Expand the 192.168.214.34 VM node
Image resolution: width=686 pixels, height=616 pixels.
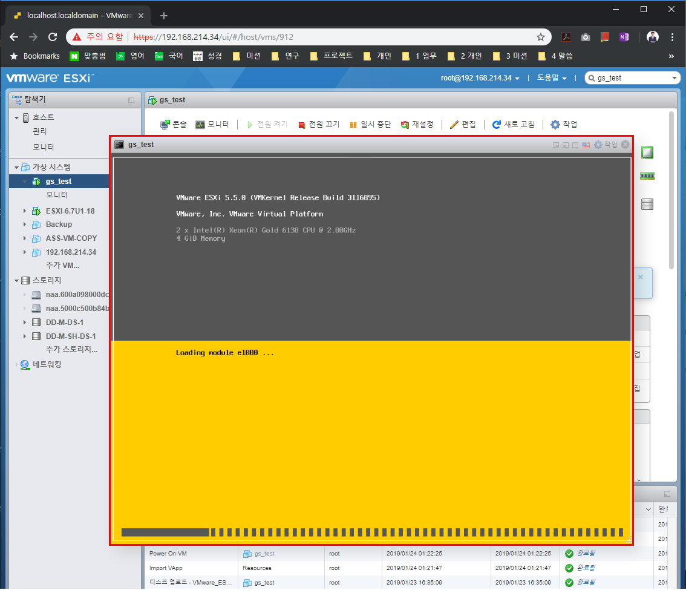coord(25,252)
